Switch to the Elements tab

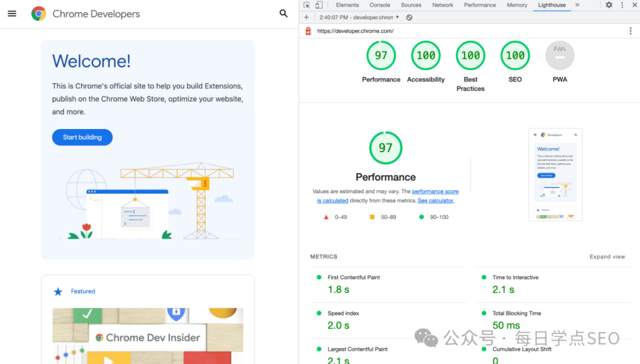[347, 5]
